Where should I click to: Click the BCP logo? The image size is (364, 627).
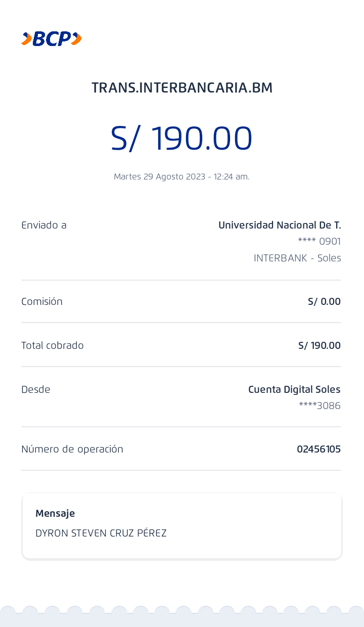point(52,39)
